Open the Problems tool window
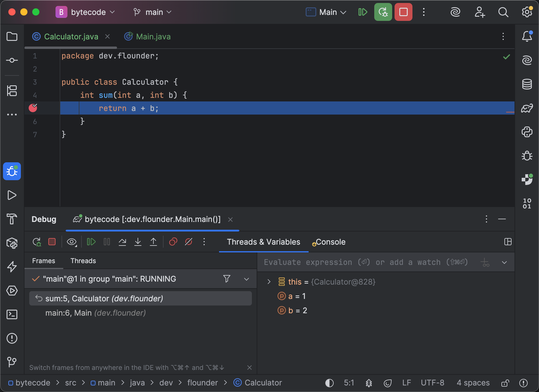The image size is (539, 392). pos(12,338)
